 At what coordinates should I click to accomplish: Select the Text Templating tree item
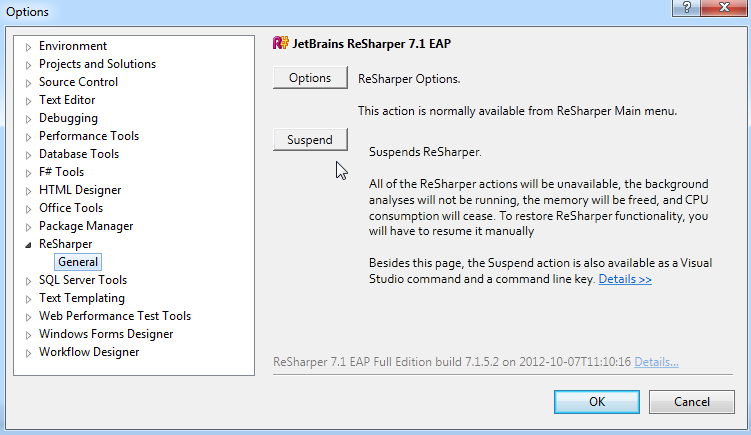point(81,298)
